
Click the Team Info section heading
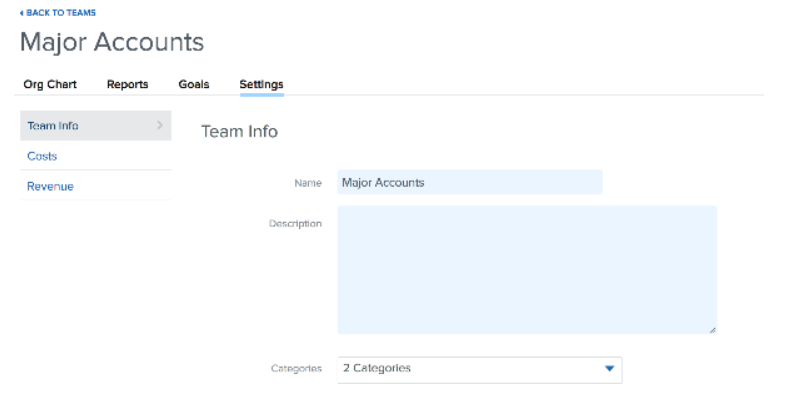tap(240, 131)
